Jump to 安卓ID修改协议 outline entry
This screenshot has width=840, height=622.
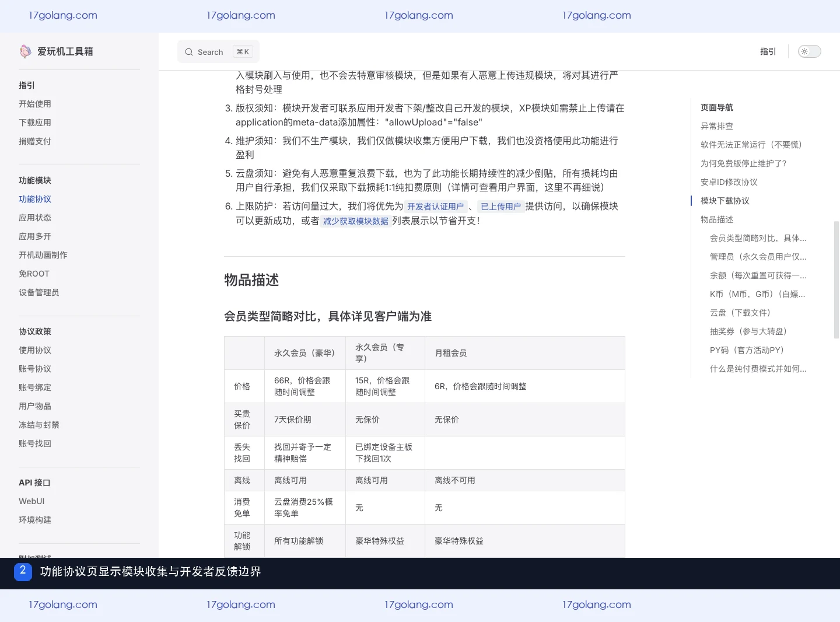pyautogui.click(x=729, y=182)
